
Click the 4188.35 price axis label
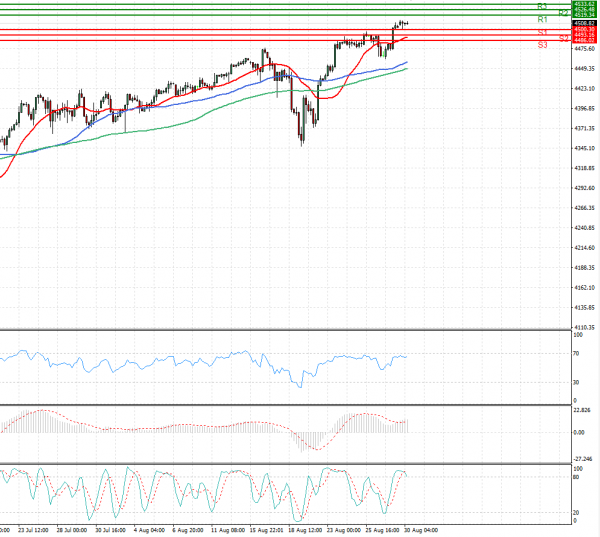pyautogui.click(x=584, y=268)
